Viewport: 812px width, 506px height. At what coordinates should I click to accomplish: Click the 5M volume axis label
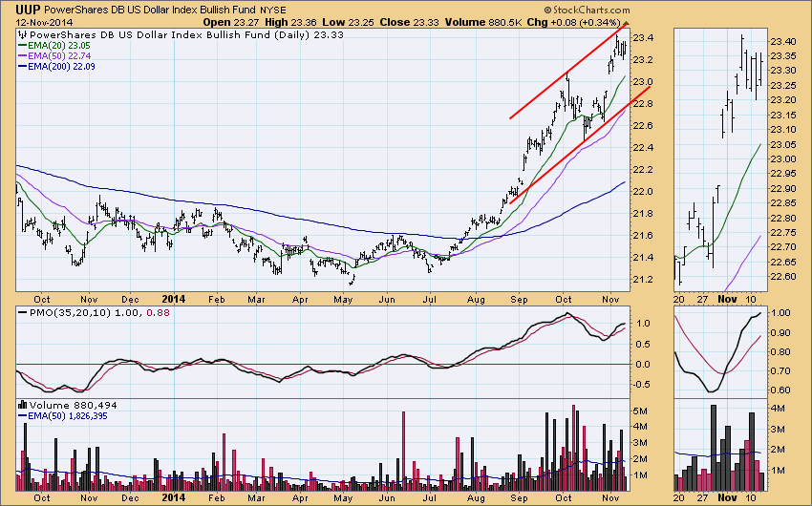[641, 411]
